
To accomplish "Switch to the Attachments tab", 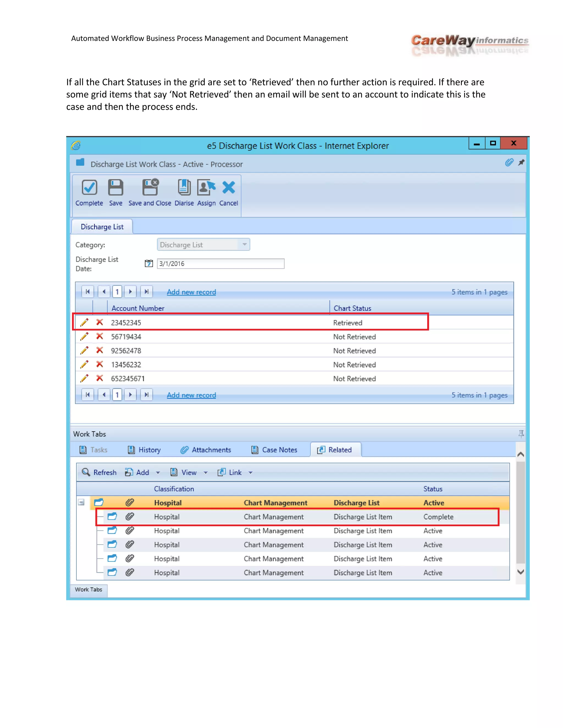I will (x=205, y=450).
